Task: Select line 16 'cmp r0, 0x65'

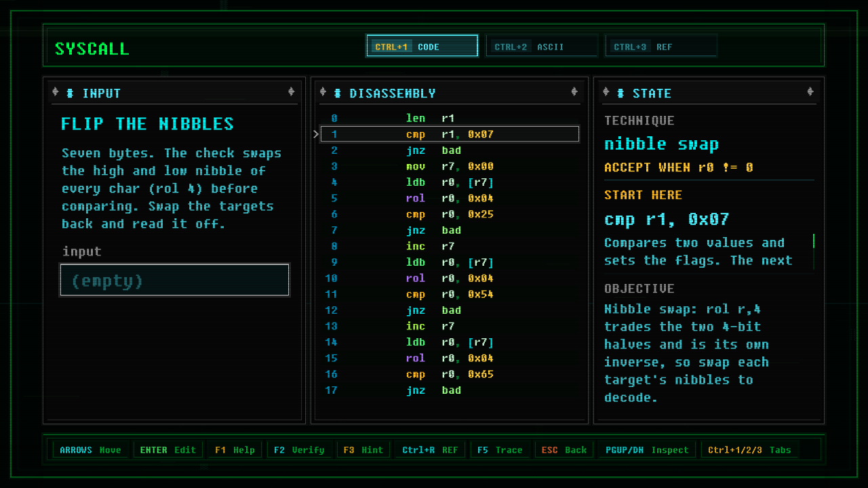Action: pos(450,374)
